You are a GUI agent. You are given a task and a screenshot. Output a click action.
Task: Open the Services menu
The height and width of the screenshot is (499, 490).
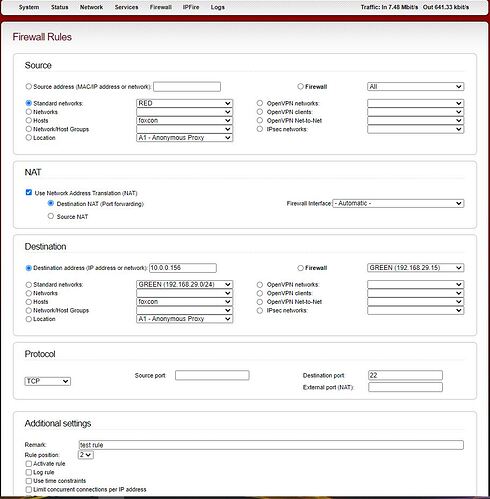(x=126, y=7)
